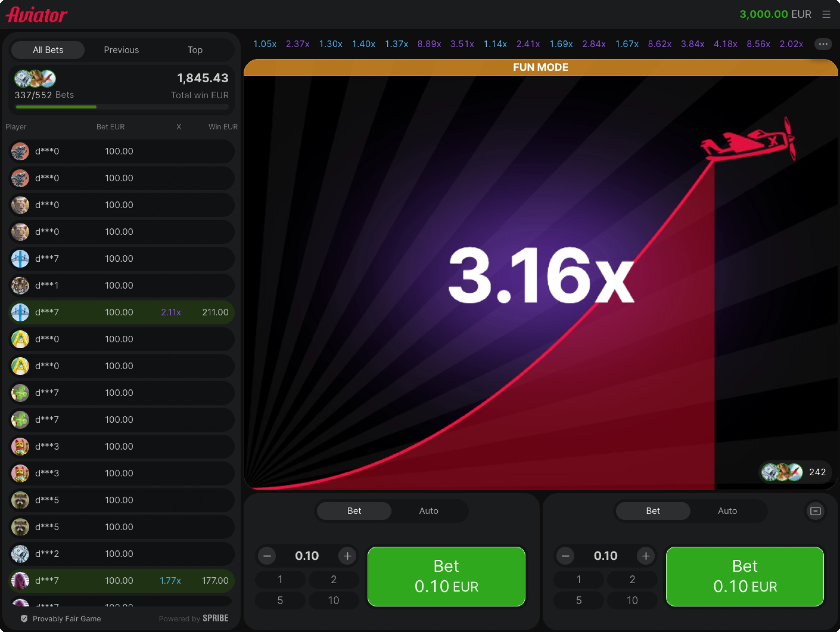Place the left green 0.10 EUR bet

pyautogui.click(x=446, y=576)
